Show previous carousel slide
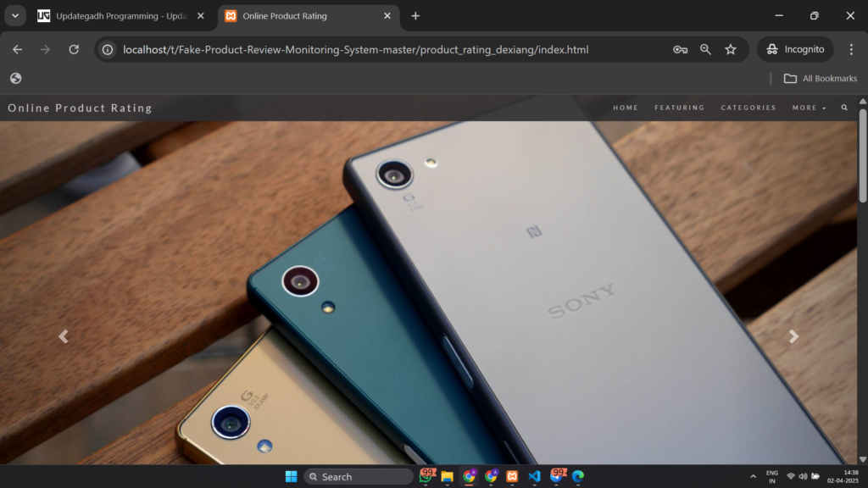This screenshot has width=868, height=488. [x=64, y=336]
